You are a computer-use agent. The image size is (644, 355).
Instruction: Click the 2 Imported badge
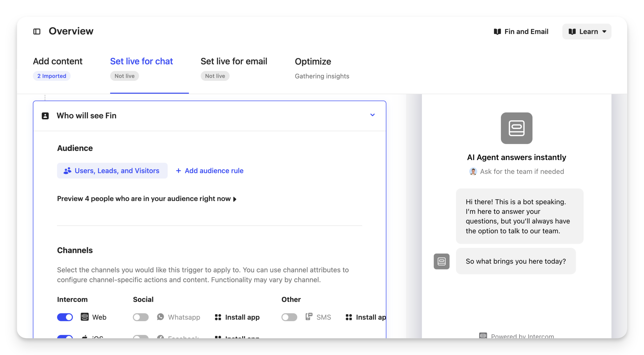52,76
